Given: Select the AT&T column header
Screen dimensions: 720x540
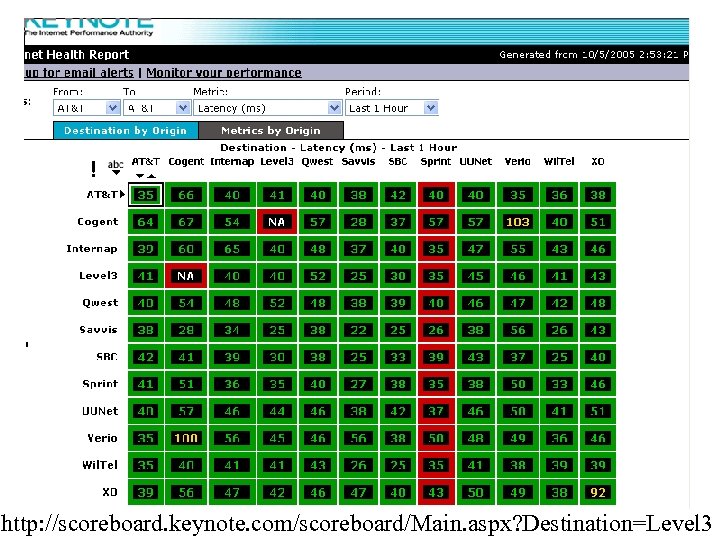Looking at the screenshot, I should [x=146, y=162].
